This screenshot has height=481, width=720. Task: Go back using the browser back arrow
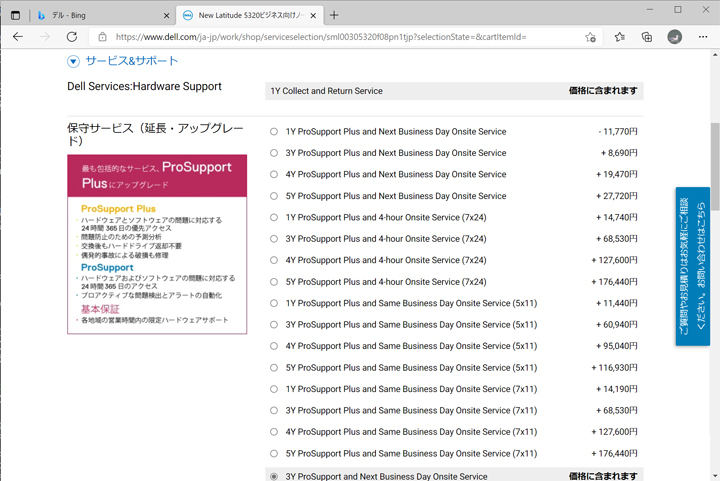click(18, 37)
